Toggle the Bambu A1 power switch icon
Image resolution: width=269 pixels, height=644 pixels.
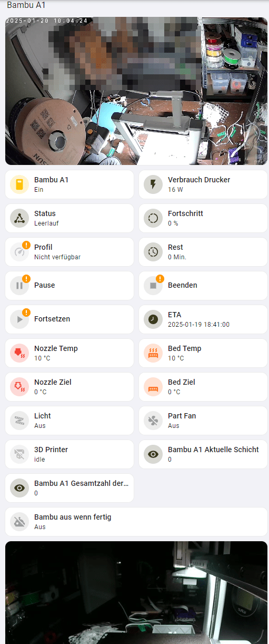click(x=19, y=184)
